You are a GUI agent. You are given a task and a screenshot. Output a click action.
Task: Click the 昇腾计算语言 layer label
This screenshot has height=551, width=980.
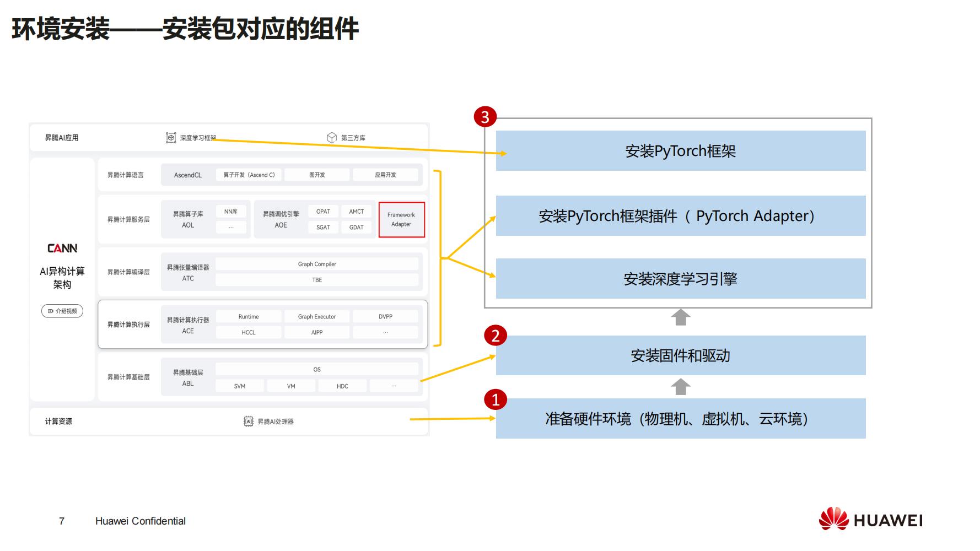click(x=125, y=175)
